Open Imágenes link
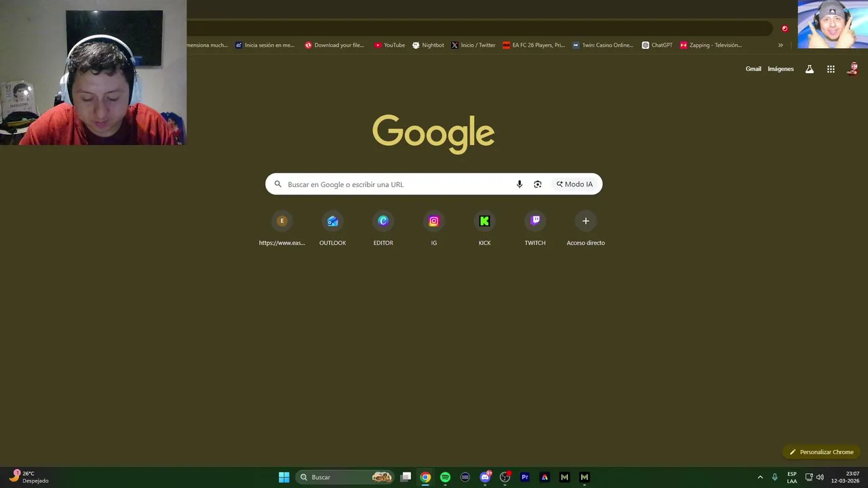This screenshot has height=488, width=868. [781, 69]
